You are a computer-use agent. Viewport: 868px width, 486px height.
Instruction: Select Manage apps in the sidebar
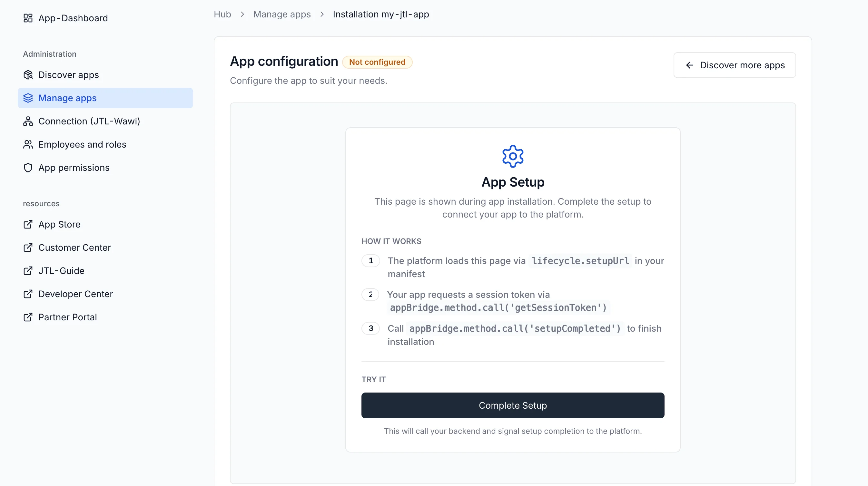(x=105, y=98)
